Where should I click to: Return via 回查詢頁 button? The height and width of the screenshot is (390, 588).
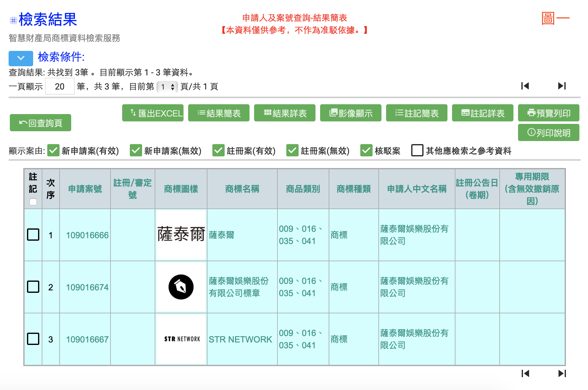pyautogui.click(x=41, y=123)
